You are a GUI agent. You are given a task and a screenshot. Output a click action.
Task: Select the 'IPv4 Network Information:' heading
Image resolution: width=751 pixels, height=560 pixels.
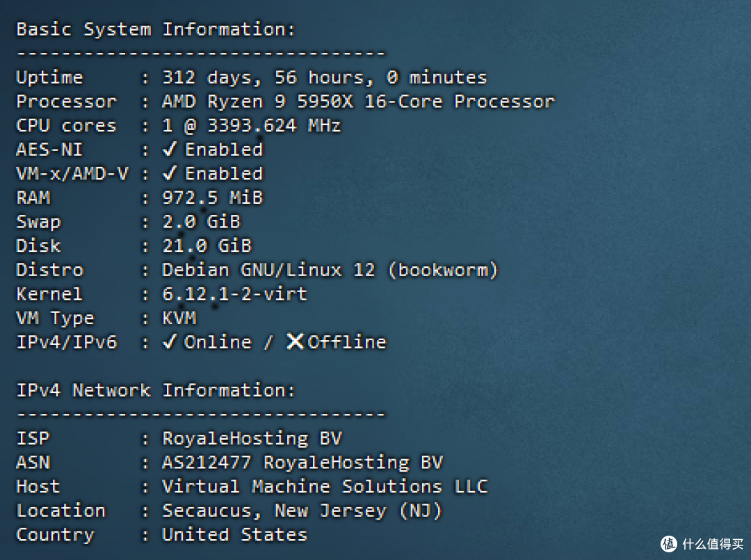coord(156,390)
